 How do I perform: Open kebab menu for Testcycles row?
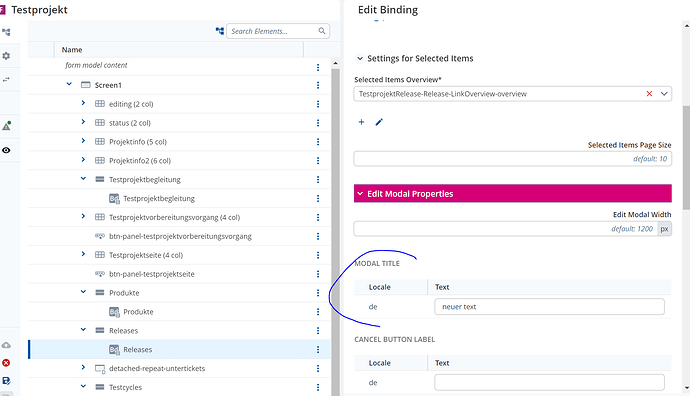pos(318,388)
